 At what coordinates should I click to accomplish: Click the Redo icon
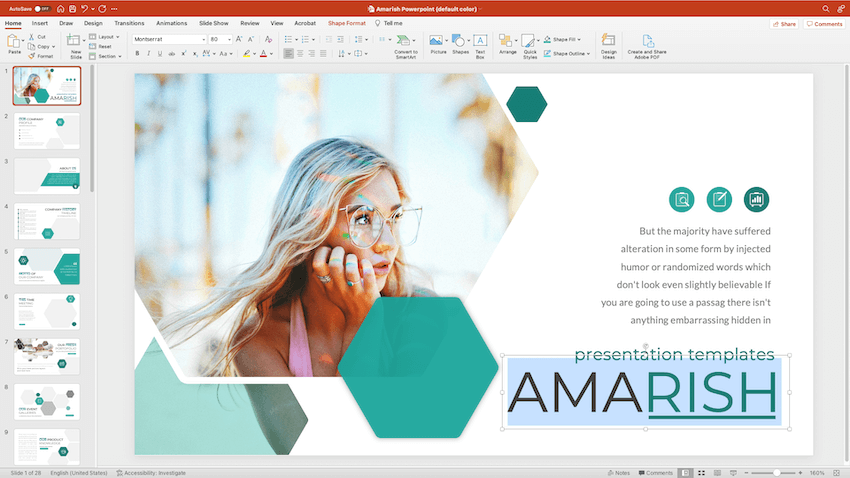coord(102,9)
